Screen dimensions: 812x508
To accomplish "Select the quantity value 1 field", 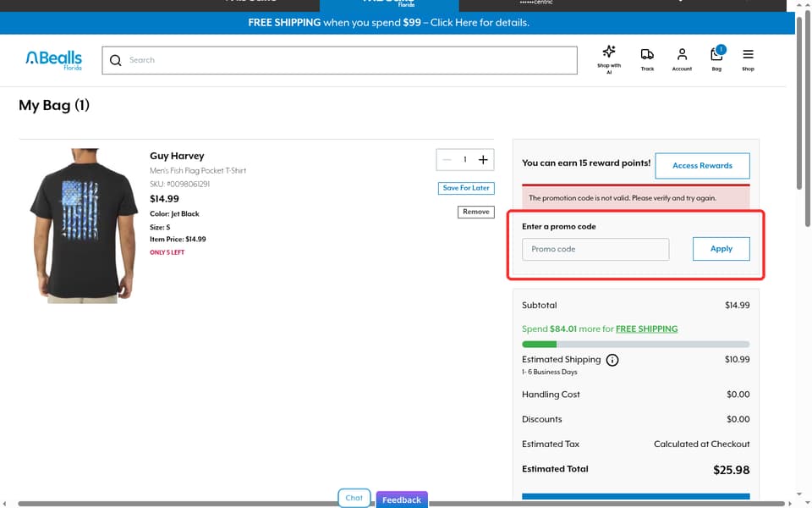I will pyautogui.click(x=465, y=160).
